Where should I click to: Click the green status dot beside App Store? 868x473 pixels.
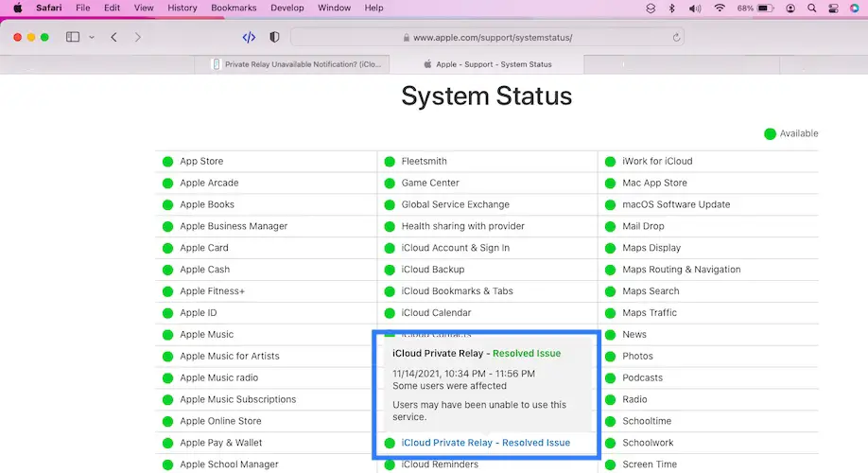pos(167,162)
